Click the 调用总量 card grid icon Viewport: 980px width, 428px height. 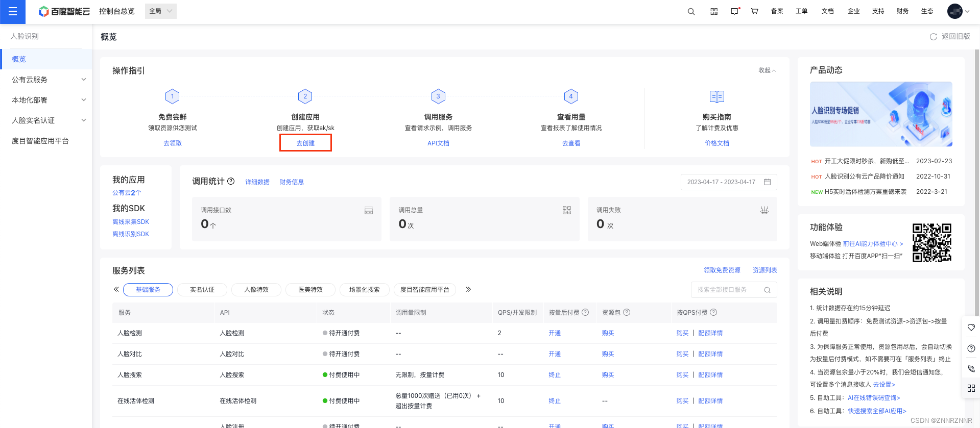point(567,210)
